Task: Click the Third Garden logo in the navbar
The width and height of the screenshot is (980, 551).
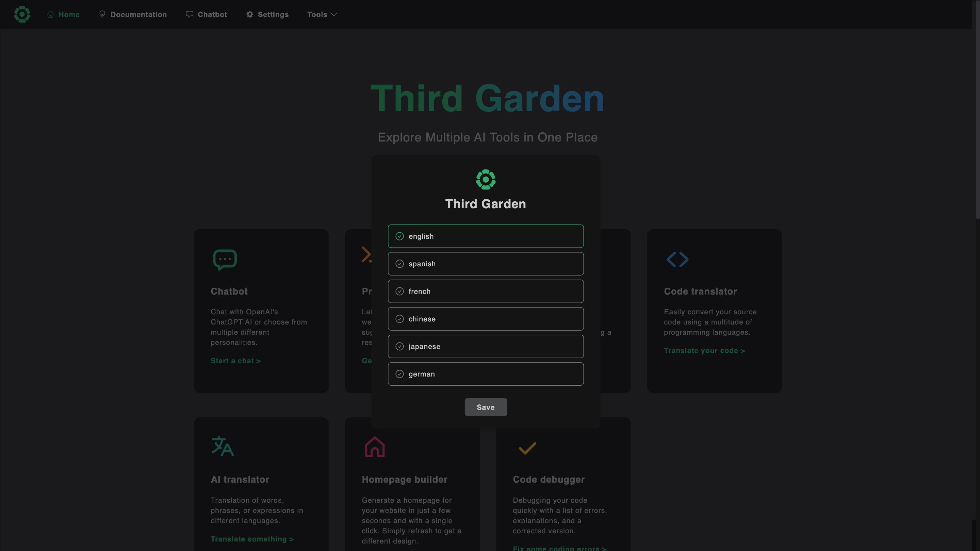Action: 22,14
